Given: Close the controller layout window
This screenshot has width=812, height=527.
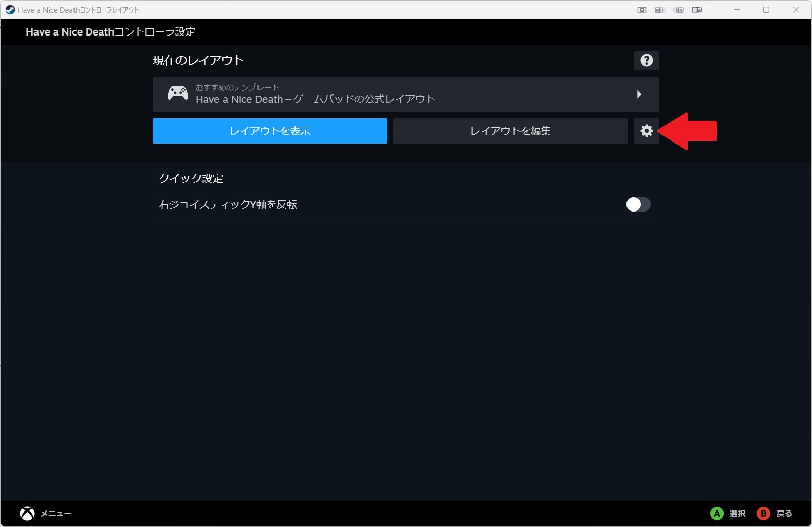Looking at the screenshot, I should pyautogui.click(x=796, y=10).
